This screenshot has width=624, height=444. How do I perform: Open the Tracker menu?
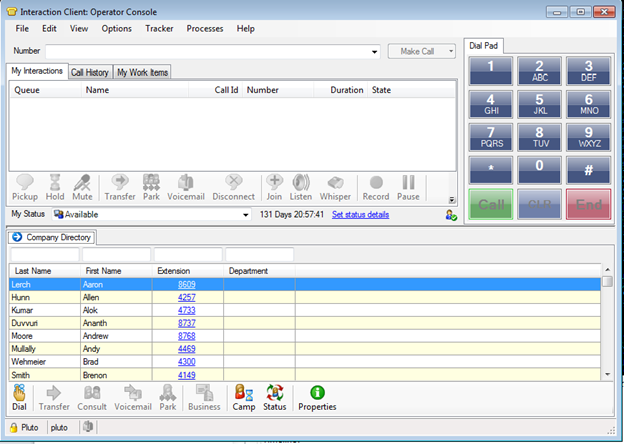click(x=159, y=28)
